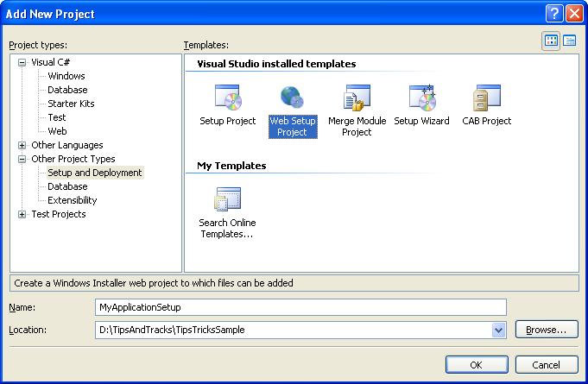Click the 'Setup Wizard' label text
This screenshot has width=588, height=384.
click(421, 121)
